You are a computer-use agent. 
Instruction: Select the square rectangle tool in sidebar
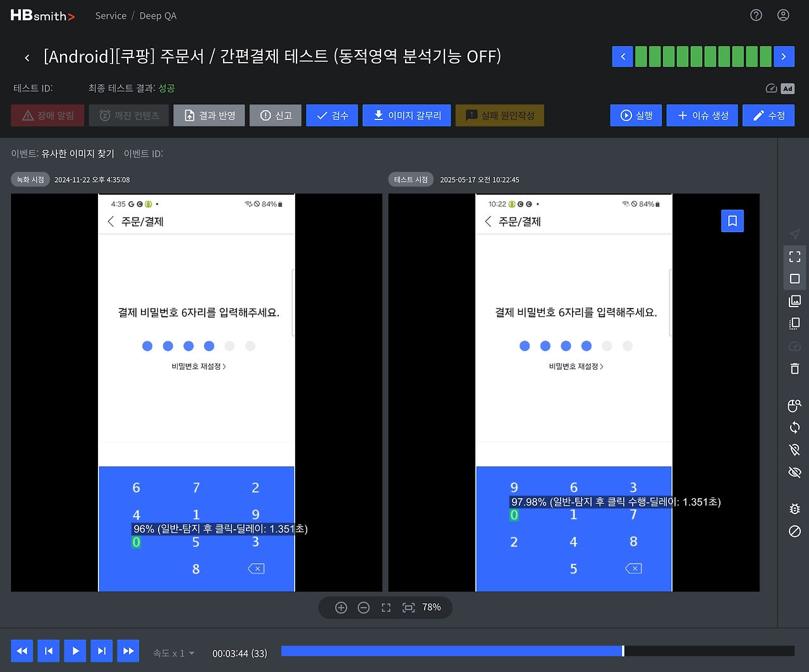point(795,279)
